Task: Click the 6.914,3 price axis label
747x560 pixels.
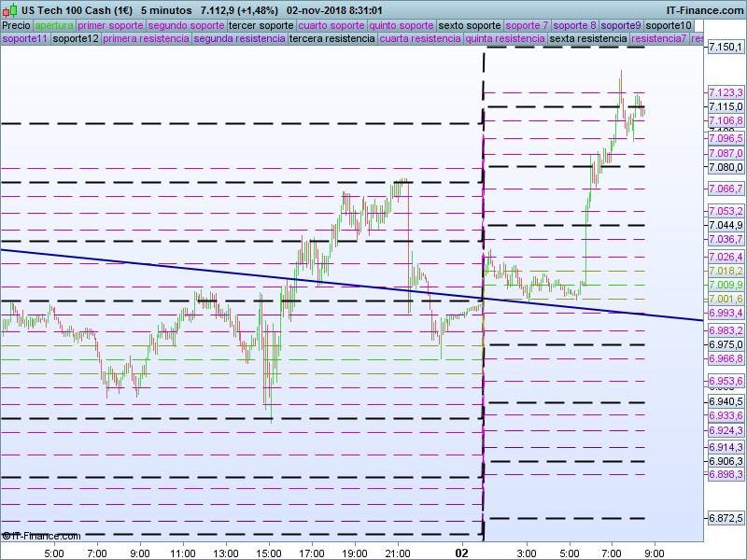Action: (x=726, y=447)
